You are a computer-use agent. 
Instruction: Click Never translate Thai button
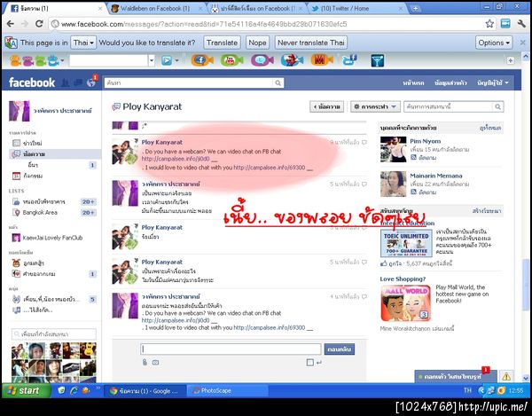click(311, 43)
